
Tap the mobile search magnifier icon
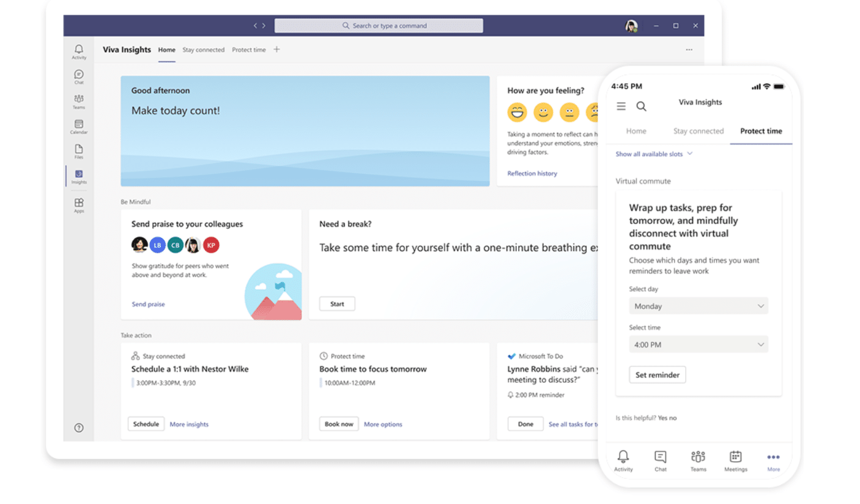641,106
